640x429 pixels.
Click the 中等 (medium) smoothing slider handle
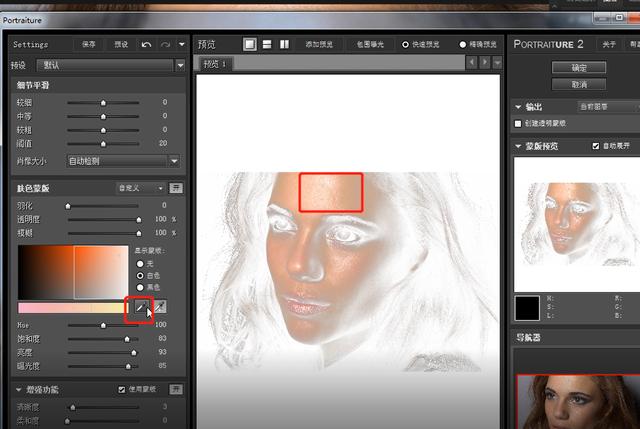(x=103, y=116)
